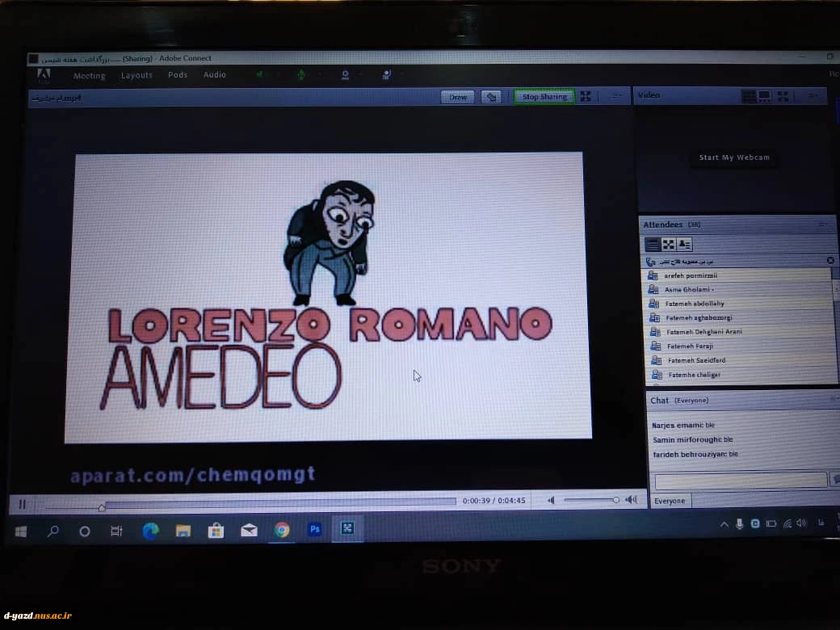Toggle the green microphone icon

pyautogui.click(x=301, y=75)
